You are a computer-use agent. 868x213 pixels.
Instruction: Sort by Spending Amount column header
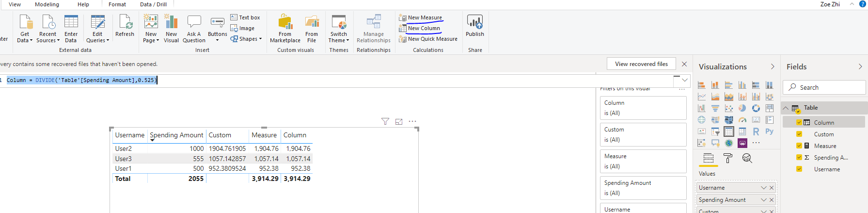point(176,135)
